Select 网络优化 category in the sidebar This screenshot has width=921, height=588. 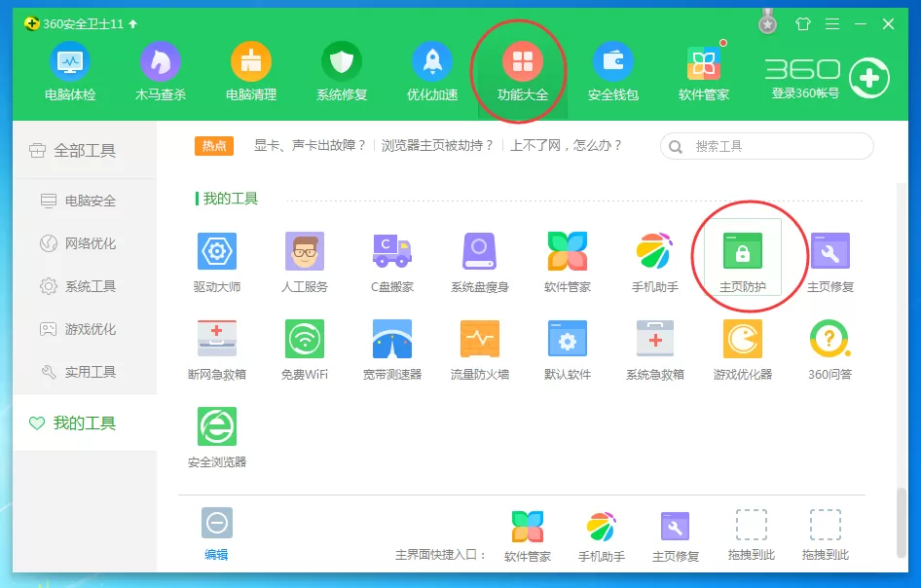[85, 243]
